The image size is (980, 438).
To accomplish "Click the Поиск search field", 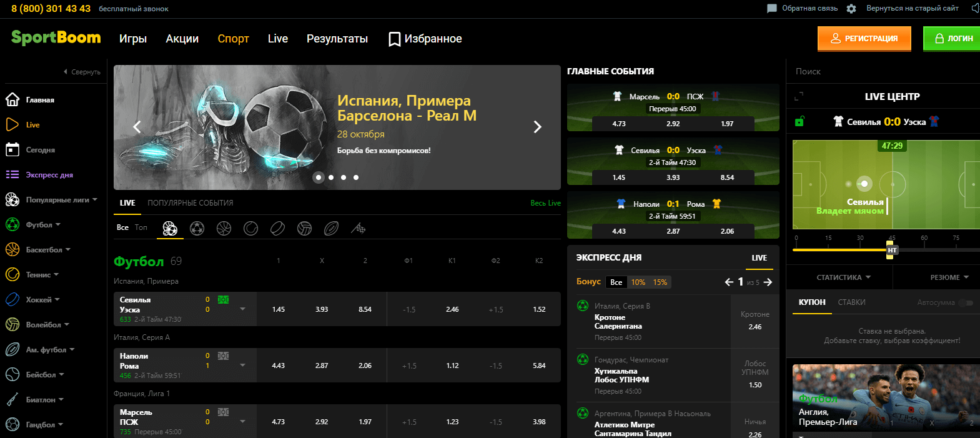I will click(883, 71).
